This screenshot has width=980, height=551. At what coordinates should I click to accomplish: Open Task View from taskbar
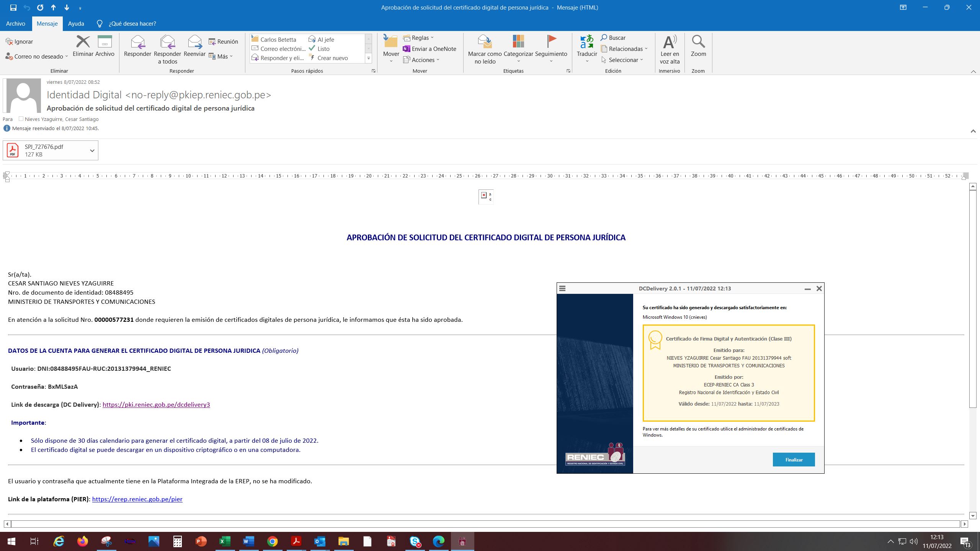[x=34, y=541]
